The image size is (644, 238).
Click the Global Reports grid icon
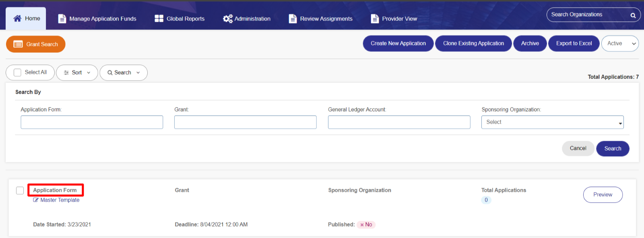159,19
